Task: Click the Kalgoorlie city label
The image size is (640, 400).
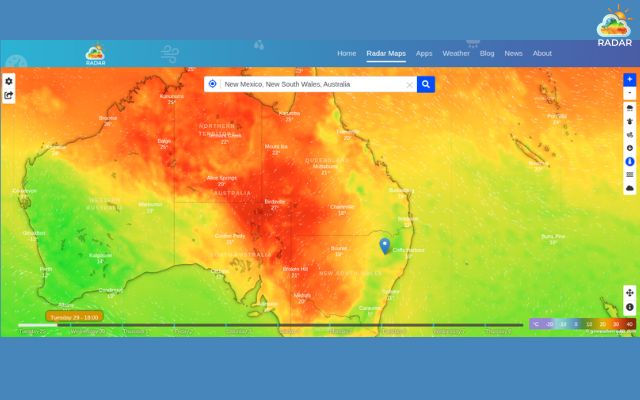Action: [100, 256]
